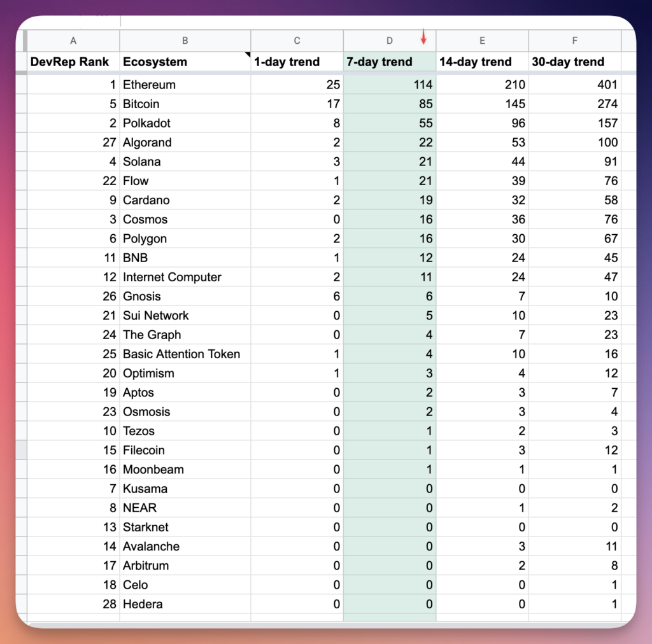Click the "Arbitrum" cell

[x=185, y=566]
